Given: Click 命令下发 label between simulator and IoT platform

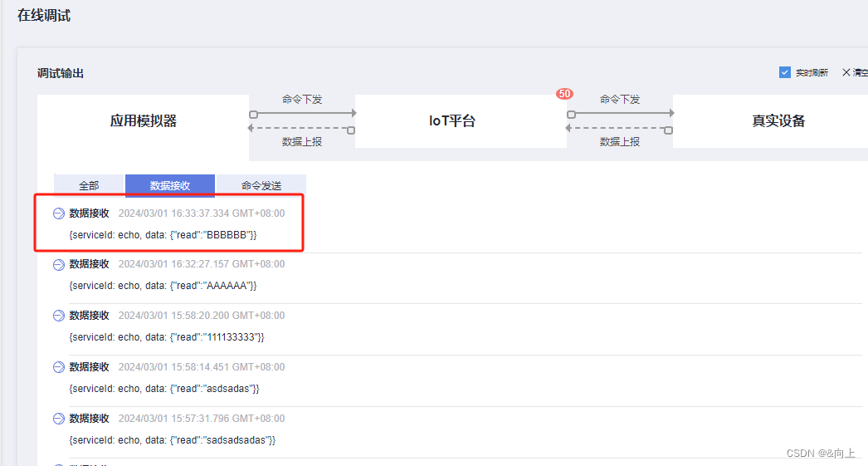Looking at the screenshot, I should tap(302, 99).
